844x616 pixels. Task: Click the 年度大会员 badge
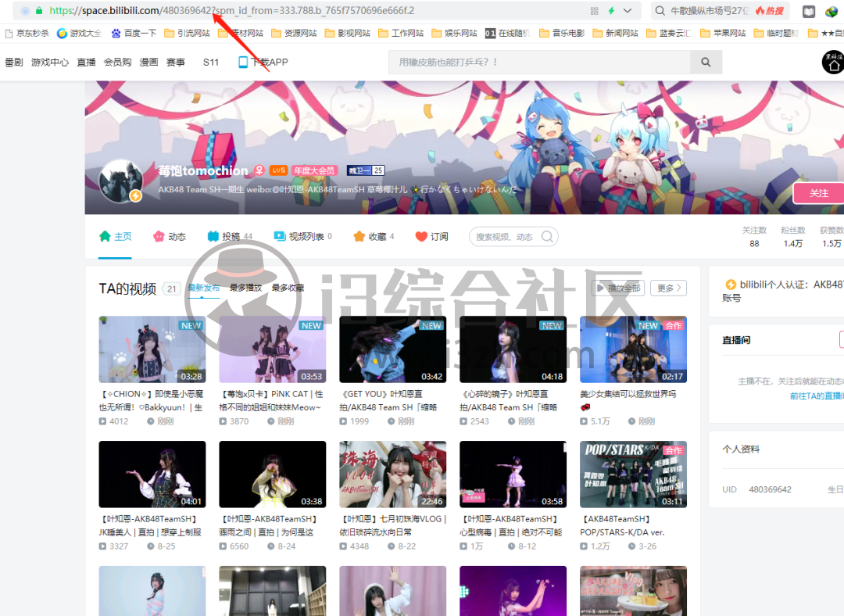[x=314, y=170]
